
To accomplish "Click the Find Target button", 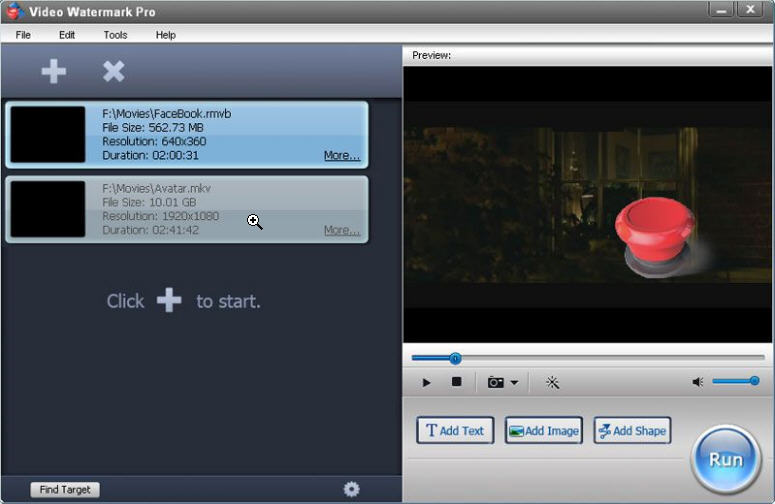I will click(x=65, y=490).
